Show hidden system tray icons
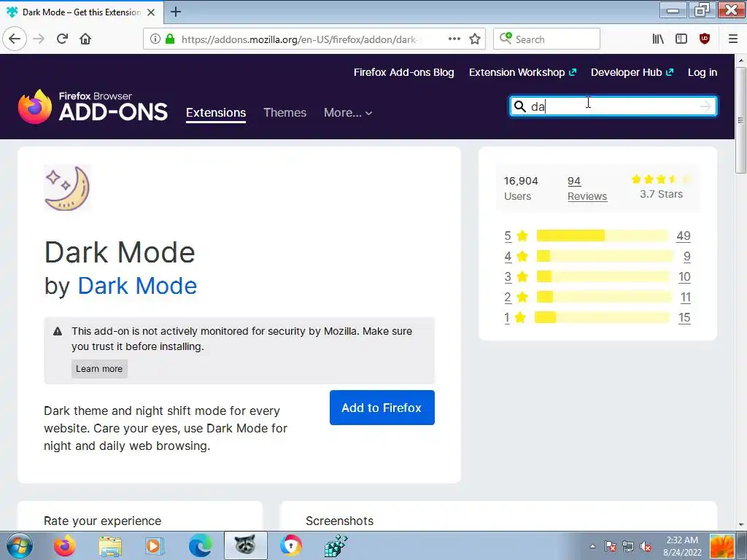 pyautogui.click(x=592, y=546)
